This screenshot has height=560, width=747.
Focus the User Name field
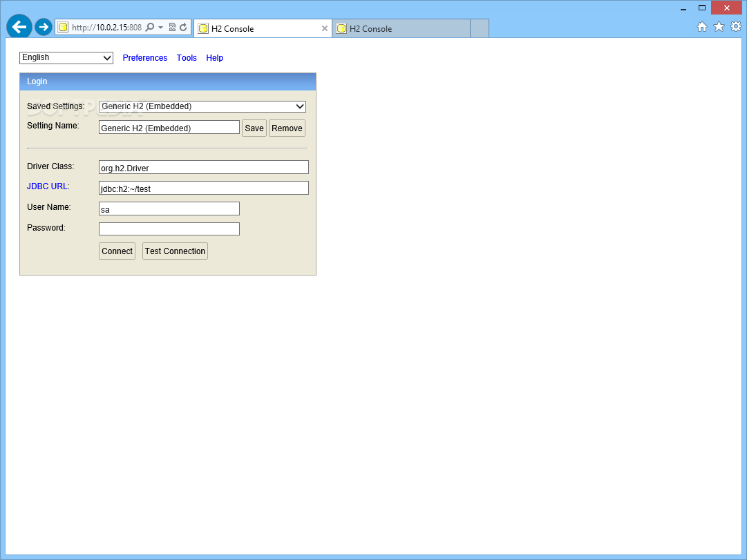(169, 209)
